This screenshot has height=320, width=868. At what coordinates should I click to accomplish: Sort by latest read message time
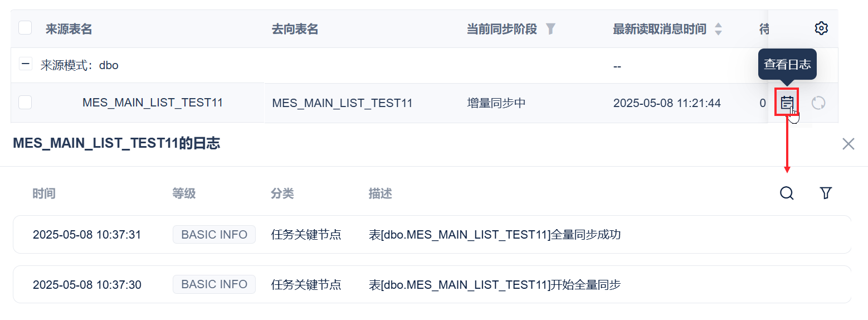pyautogui.click(x=718, y=29)
